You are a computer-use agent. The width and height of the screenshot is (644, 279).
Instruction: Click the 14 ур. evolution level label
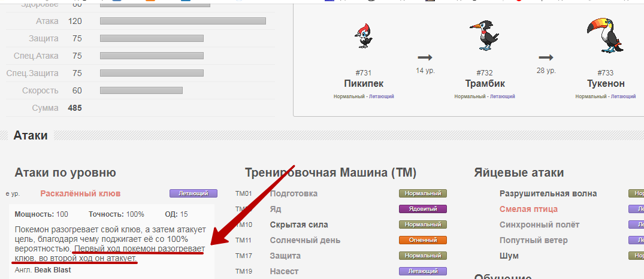point(425,71)
